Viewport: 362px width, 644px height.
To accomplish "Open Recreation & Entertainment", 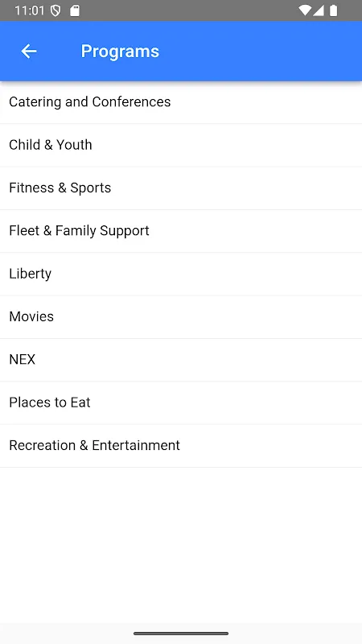I will (181, 446).
